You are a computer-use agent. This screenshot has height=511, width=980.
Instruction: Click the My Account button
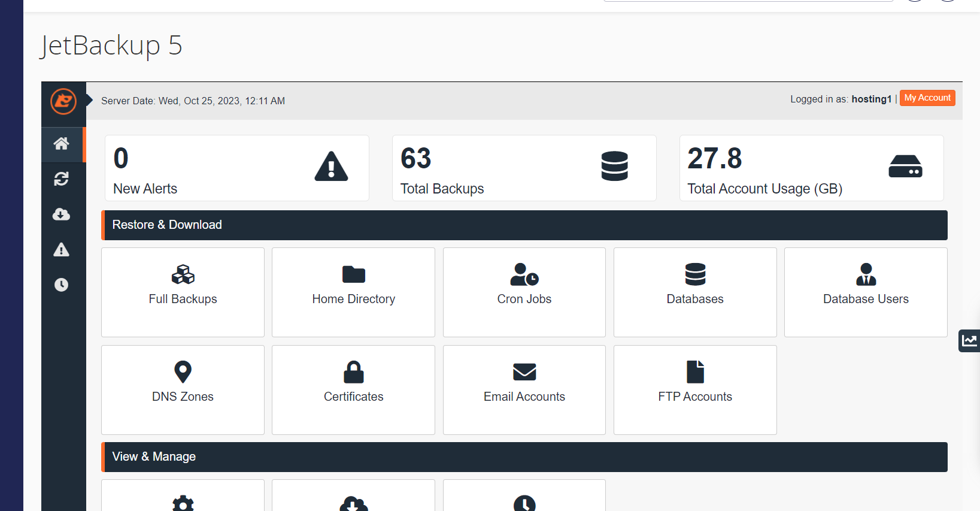tap(927, 98)
